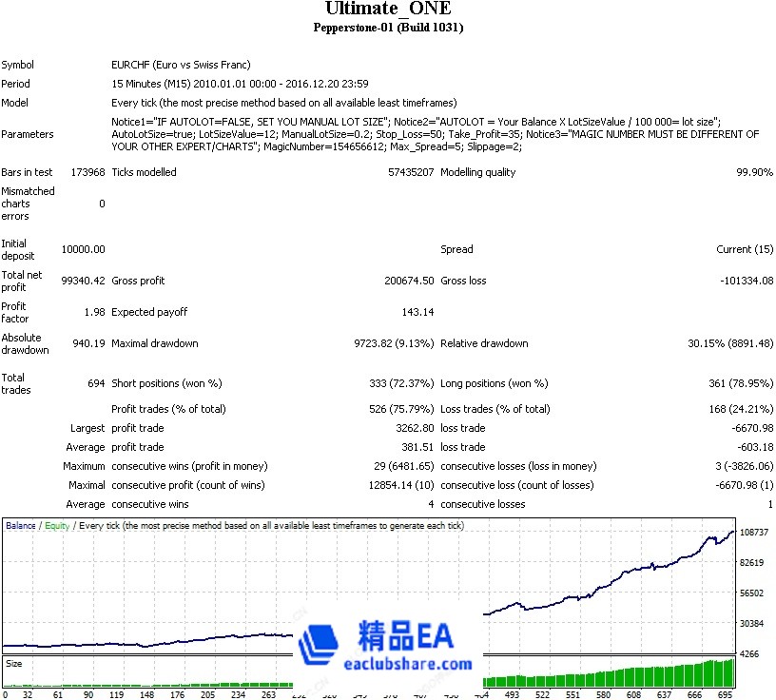Click Initial deposit value '10000.00'
This screenshot has width=776, height=700.
(83, 249)
